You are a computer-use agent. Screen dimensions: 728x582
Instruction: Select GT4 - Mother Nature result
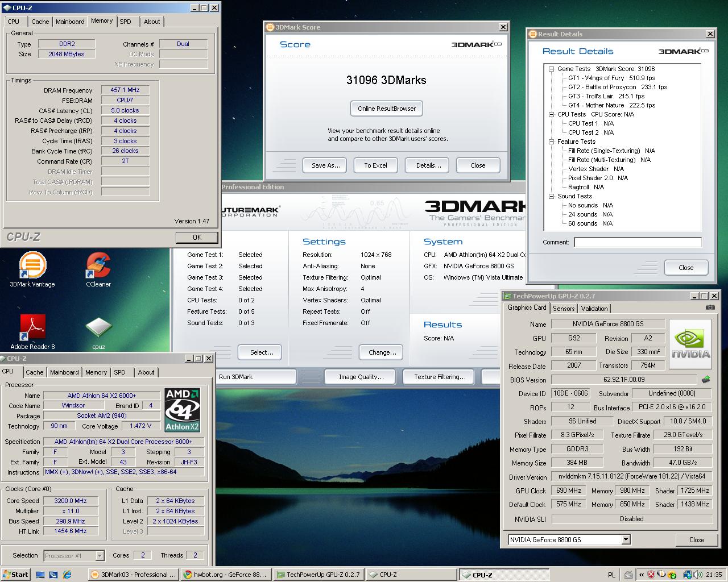point(611,105)
